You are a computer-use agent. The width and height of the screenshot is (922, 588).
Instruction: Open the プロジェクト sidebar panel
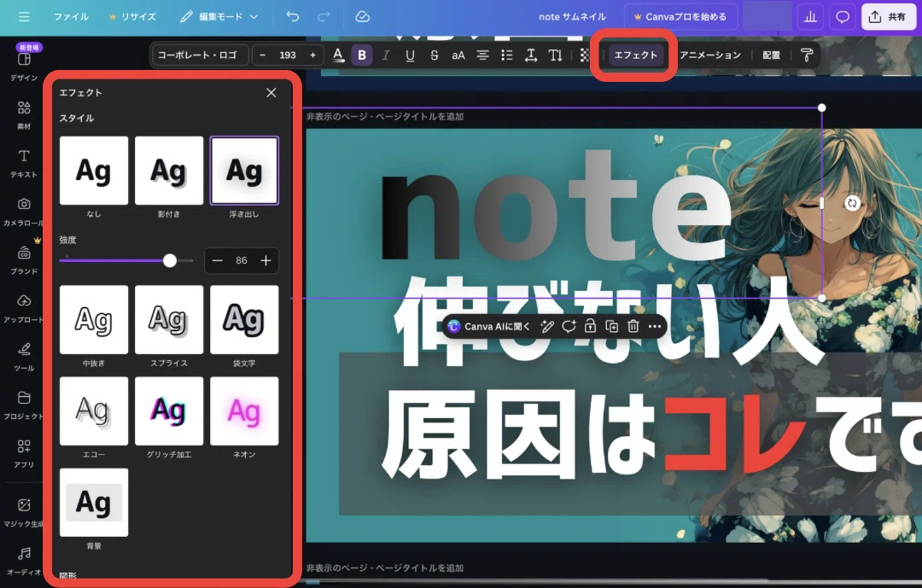click(x=24, y=405)
